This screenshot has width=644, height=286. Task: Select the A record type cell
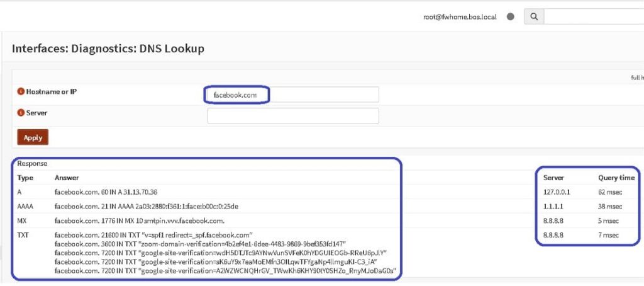19,192
